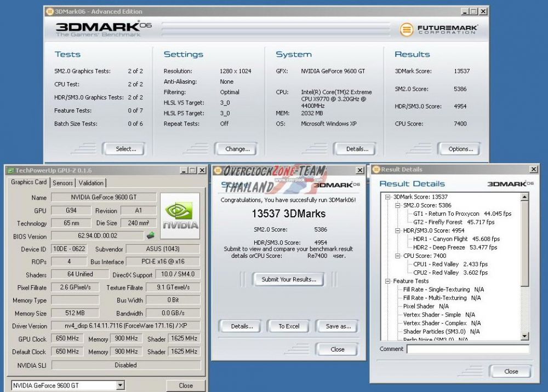Click the large 13537 3DMarks heading
The height and width of the screenshot is (392, 548).
[x=289, y=214]
